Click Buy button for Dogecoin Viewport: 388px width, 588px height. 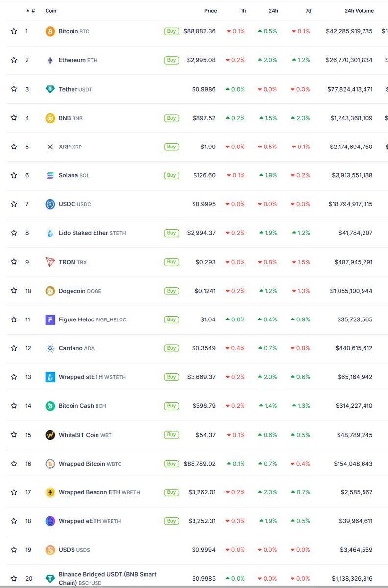tap(171, 291)
